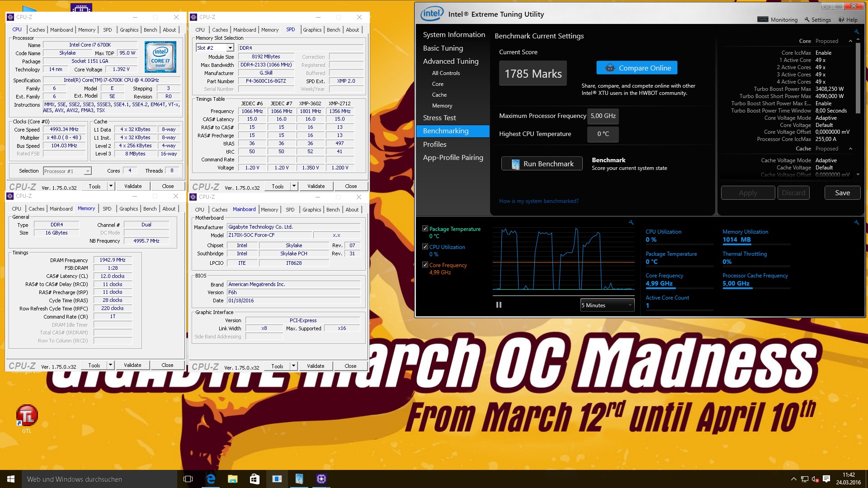Open Tools dropdown arrow in SPD window
The height and width of the screenshot is (488, 868).
click(293, 186)
